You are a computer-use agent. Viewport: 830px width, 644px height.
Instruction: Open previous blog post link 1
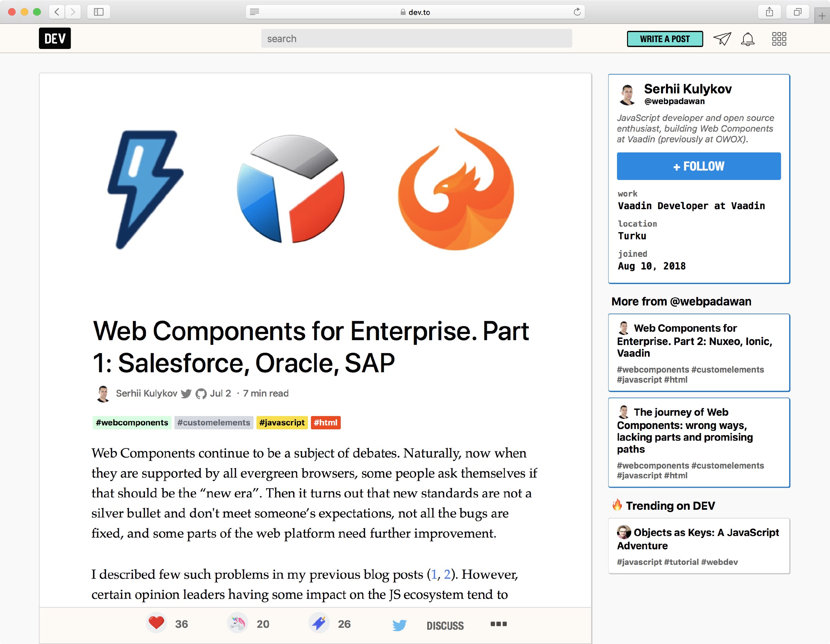[x=434, y=574]
